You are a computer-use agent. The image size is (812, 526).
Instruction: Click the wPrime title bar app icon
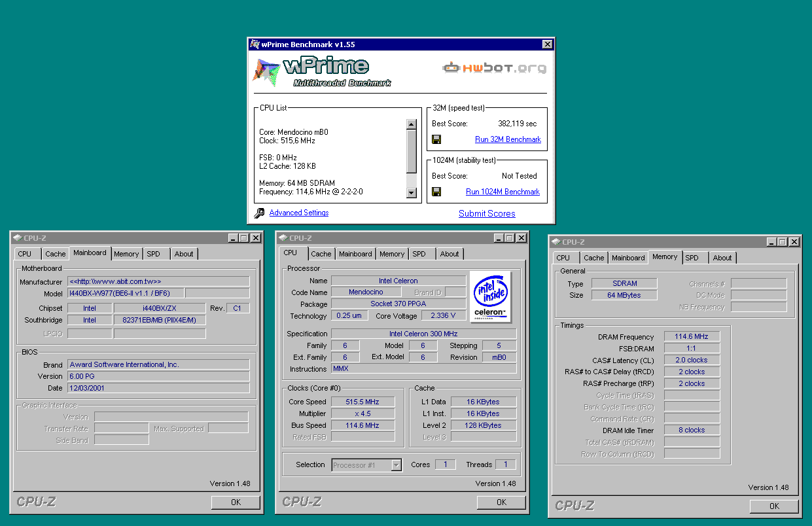(x=255, y=44)
